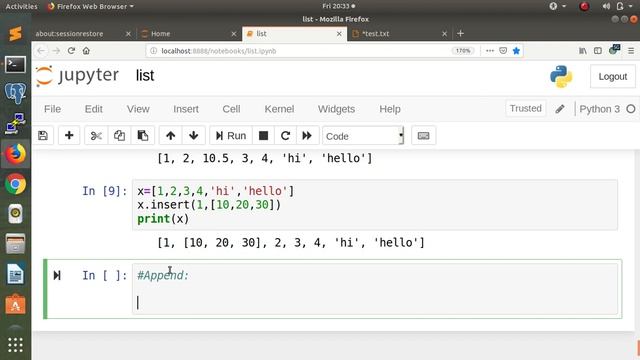Viewport: 640px width, 360px height.
Task: Close the Home tab
Action: (x=234, y=34)
